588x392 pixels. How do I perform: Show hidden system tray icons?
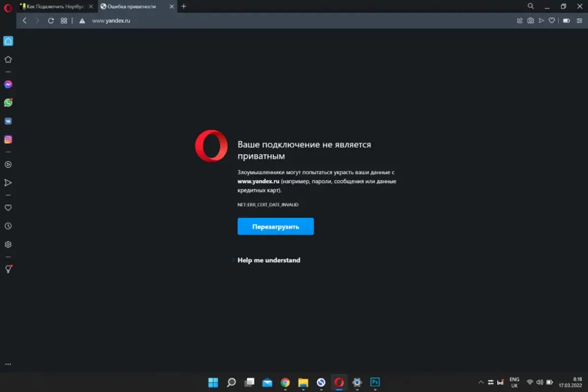(x=481, y=382)
